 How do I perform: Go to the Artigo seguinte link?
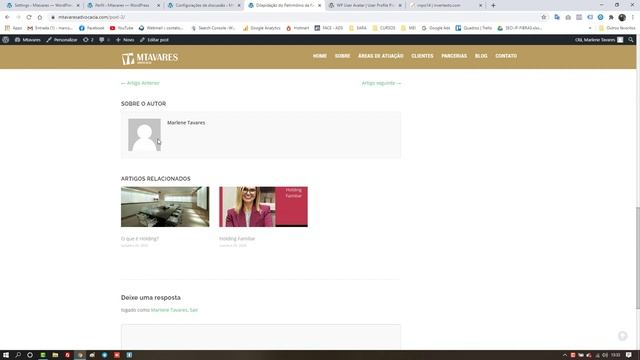click(381, 83)
